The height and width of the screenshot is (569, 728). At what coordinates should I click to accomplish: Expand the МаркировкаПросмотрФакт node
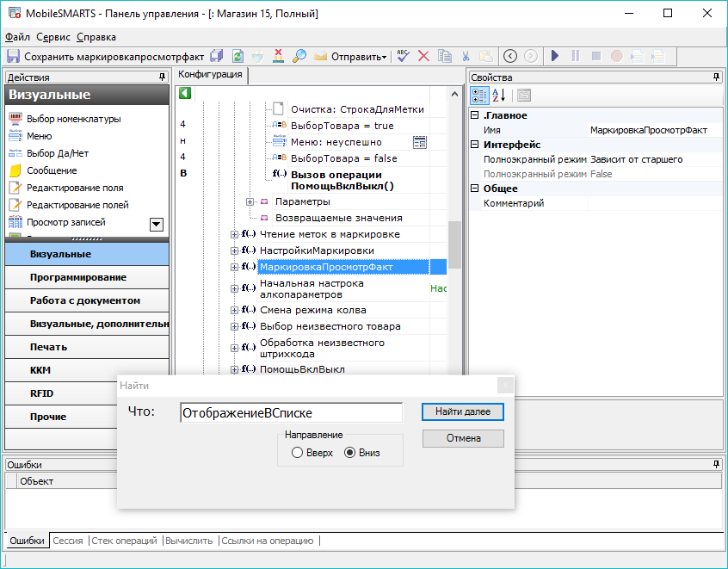[x=234, y=267]
